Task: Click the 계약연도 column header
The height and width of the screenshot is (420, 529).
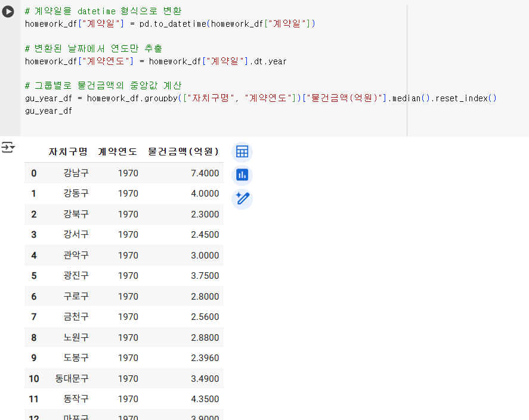Action: click(117, 152)
